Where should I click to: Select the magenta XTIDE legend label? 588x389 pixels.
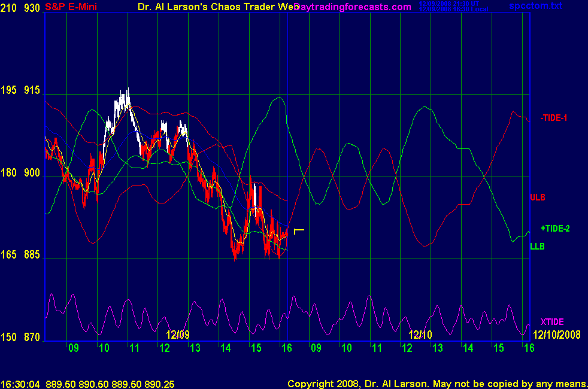(552, 321)
